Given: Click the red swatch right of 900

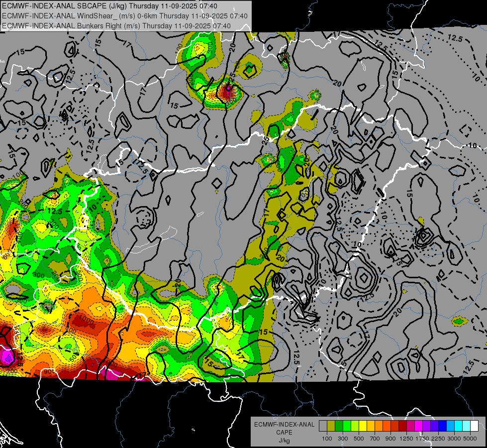Looking at the screenshot, I should click(x=395, y=426).
